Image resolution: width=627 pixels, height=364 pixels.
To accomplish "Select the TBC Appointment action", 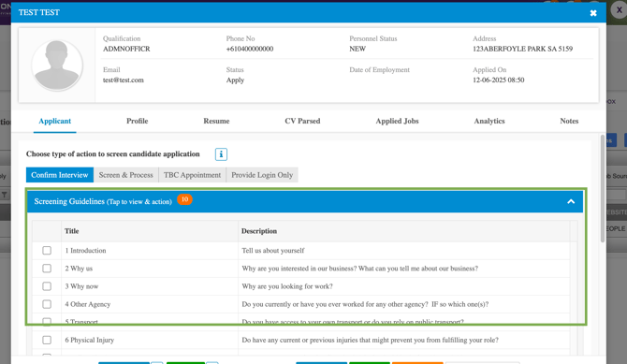I will coord(192,175).
